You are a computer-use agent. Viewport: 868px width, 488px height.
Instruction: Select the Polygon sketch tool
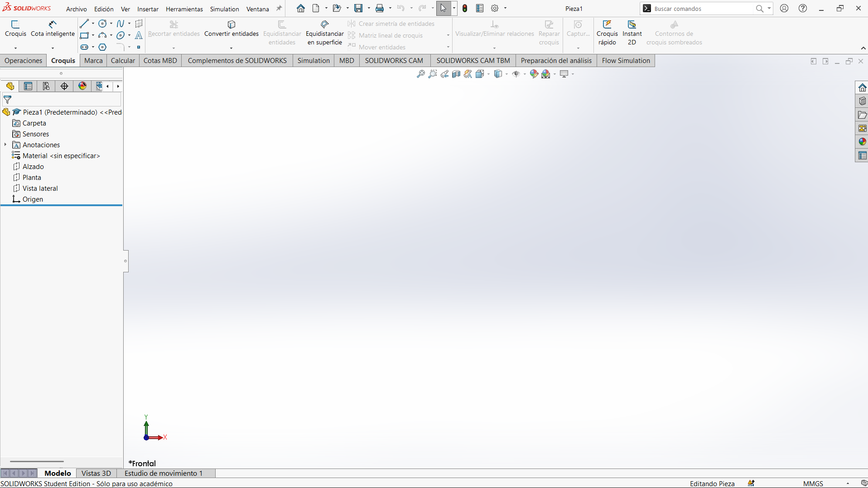click(x=103, y=47)
